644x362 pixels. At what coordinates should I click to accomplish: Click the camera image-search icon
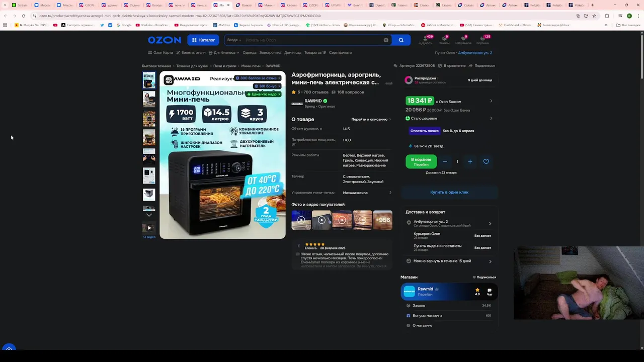pyautogui.click(x=386, y=40)
